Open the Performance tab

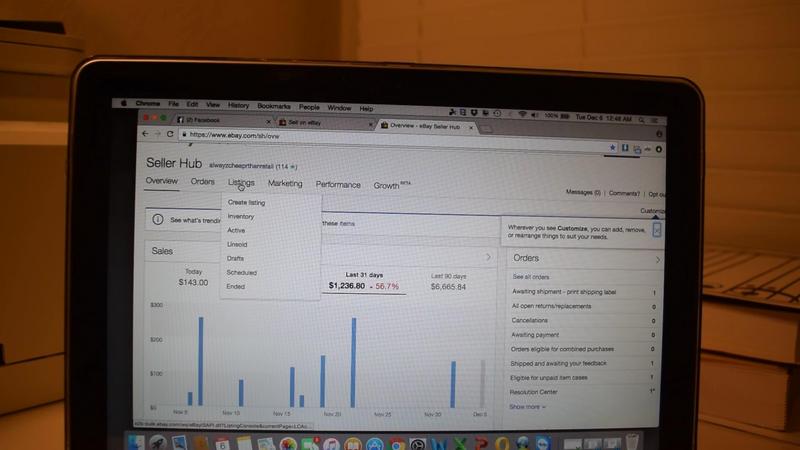pyautogui.click(x=338, y=185)
